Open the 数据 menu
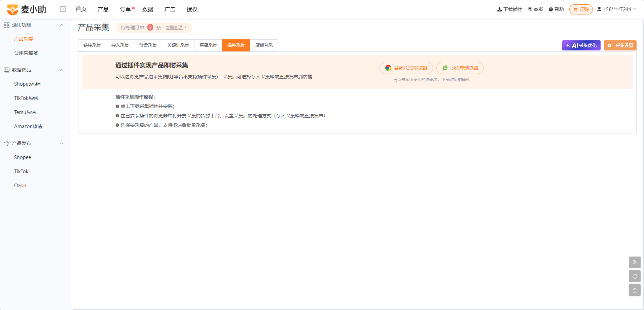 [148, 9]
